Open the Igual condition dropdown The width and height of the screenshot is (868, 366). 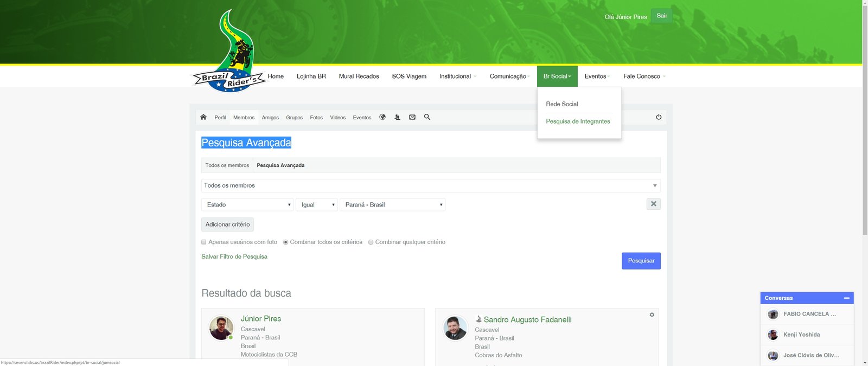pos(317,204)
